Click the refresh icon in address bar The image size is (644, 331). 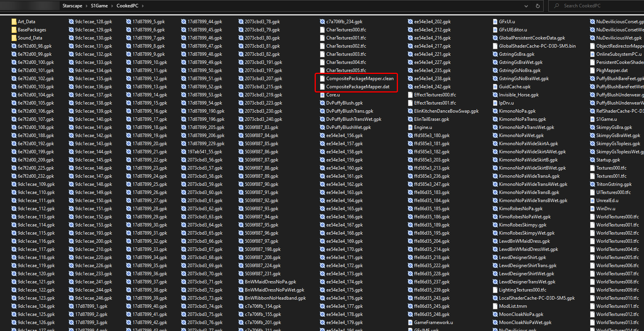[537, 6]
